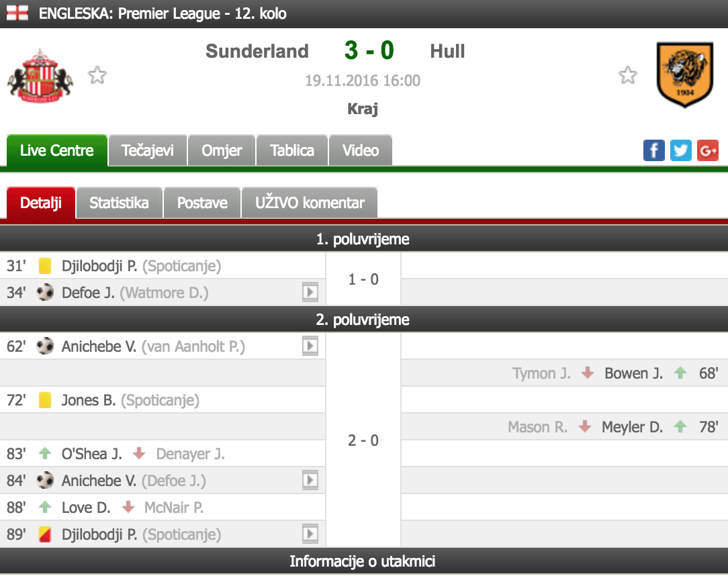The height and width of the screenshot is (576, 728).
Task: Open the Tablica tab
Action: click(292, 150)
